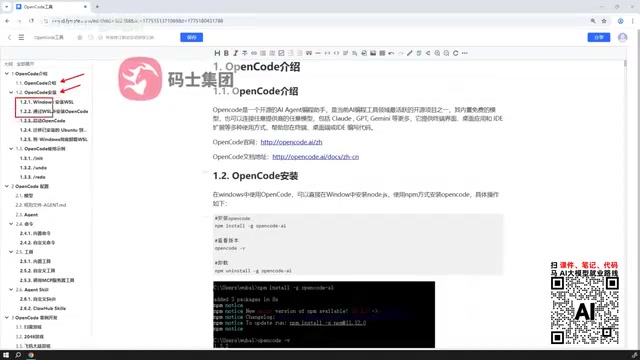
Task: Open Windows taskbar search
Action: [18, 355]
